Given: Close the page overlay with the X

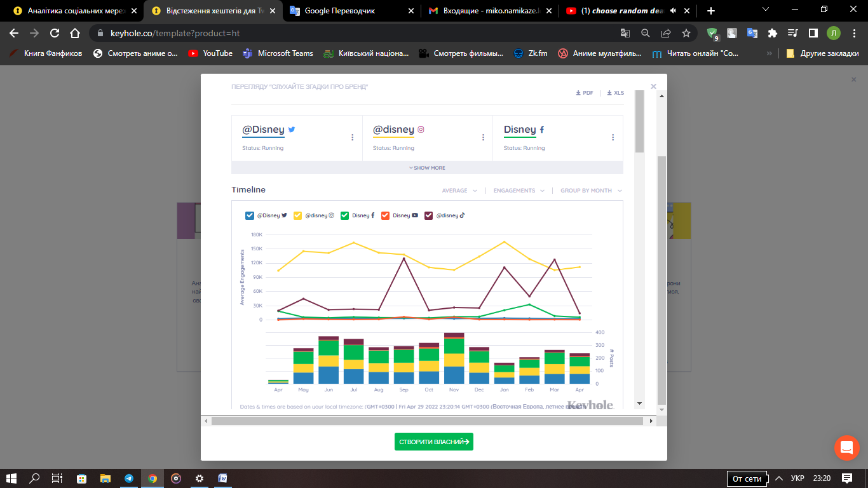Looking at the screenshot, I should tap(853, 79).
